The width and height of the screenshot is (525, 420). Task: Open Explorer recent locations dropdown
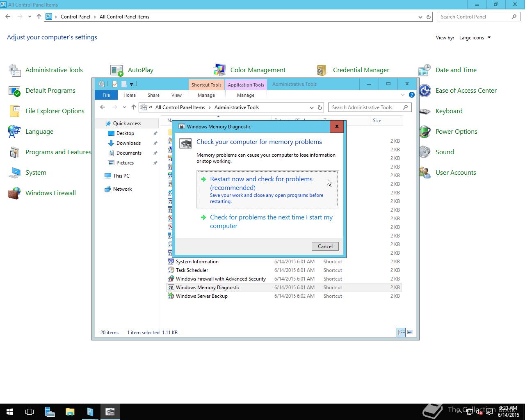pos(124,107)
